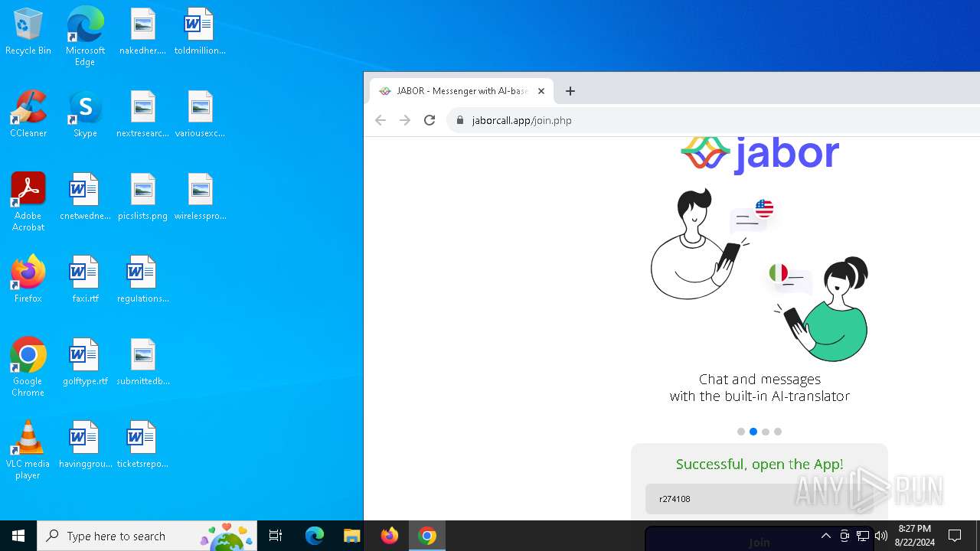Open Firefox from taskbar
This screenshot has width=980, height=551.
point(390,536)
